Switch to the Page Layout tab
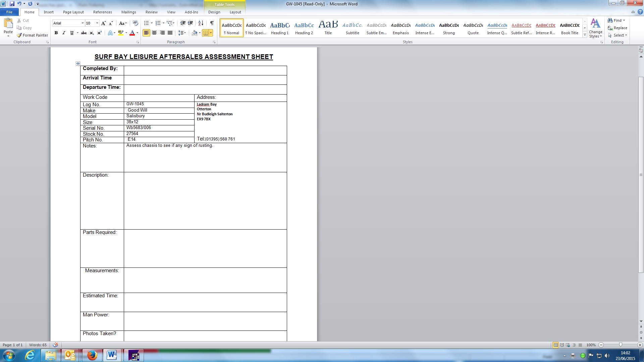The height and width of the screenshot is (362, 644). click(x=73, y=12)
